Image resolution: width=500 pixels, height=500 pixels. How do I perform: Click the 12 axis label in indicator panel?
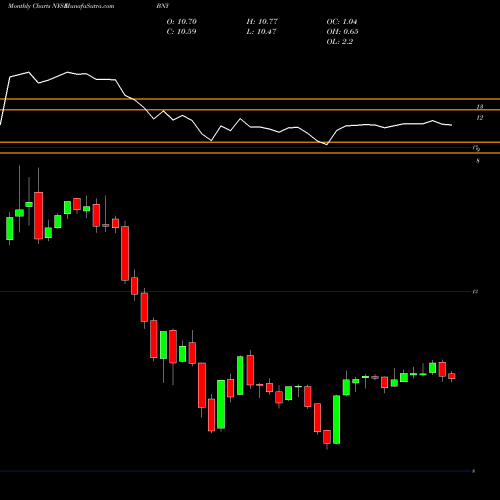[480, 118]
